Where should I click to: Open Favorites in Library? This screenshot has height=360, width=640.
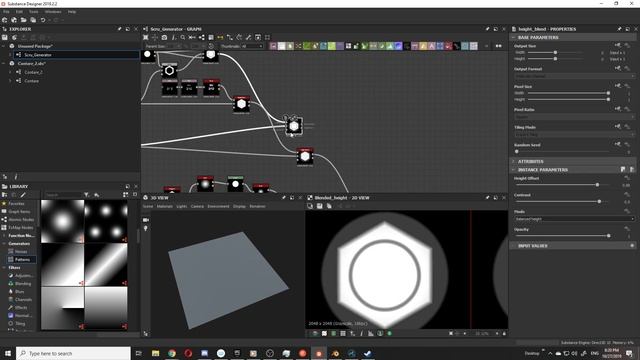(x=16, y=203)
